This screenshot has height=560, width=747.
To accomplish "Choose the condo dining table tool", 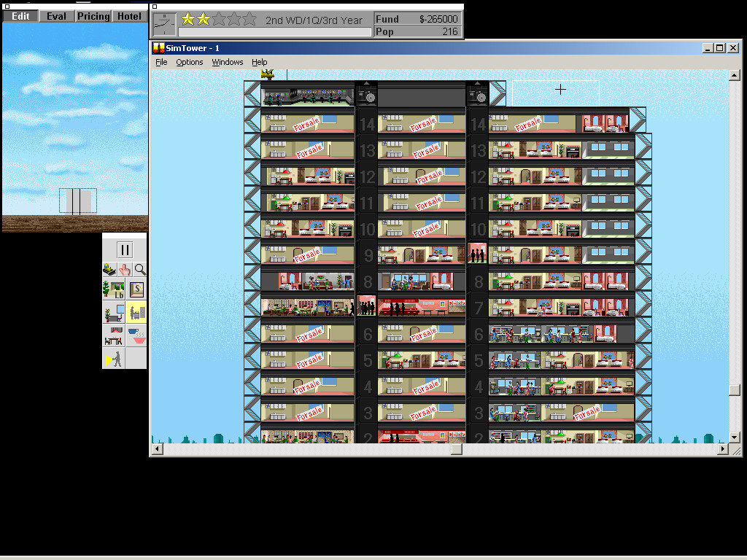I will point(114,335).
